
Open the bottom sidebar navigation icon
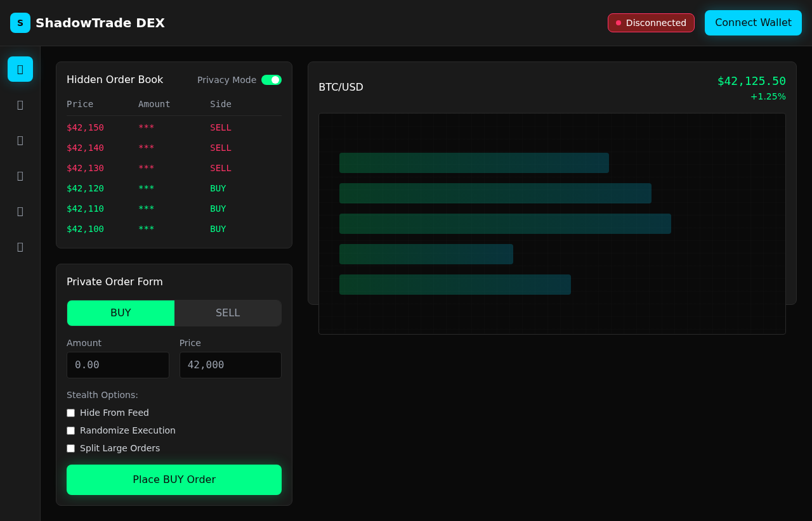tap(20, 247)
